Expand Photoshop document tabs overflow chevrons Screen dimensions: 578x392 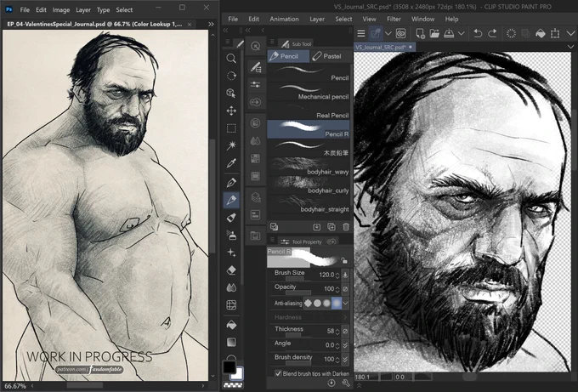coord(211,25)
